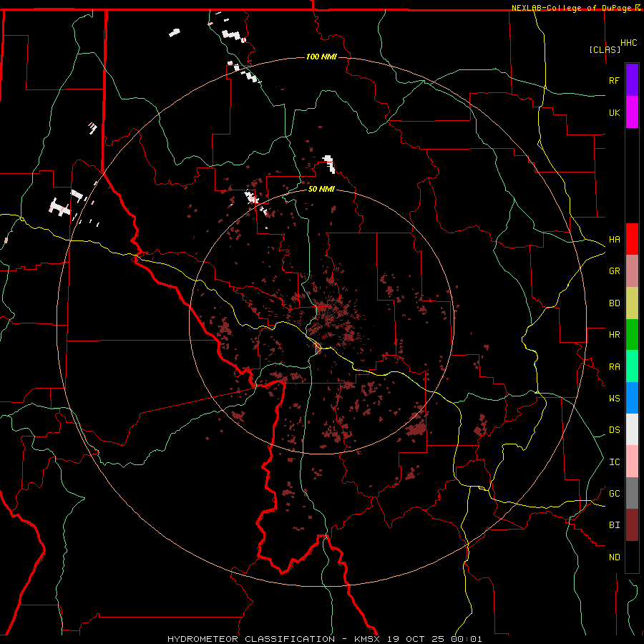Click the HR legend label

[614, 335]
